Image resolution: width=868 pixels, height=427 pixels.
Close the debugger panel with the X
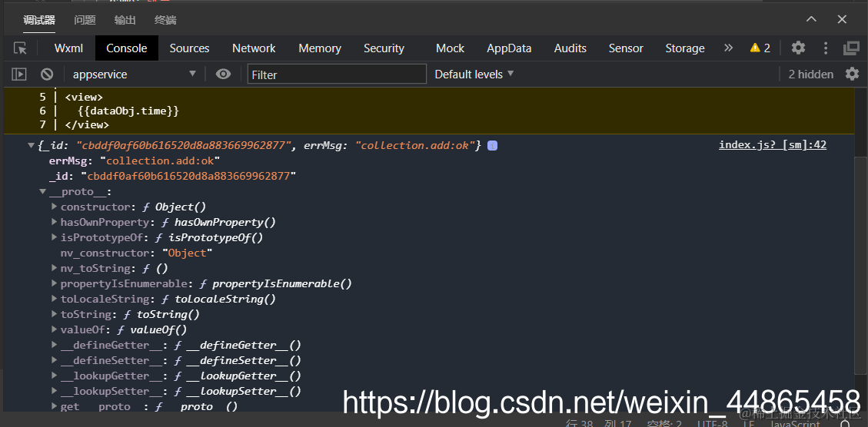point(842,19)
